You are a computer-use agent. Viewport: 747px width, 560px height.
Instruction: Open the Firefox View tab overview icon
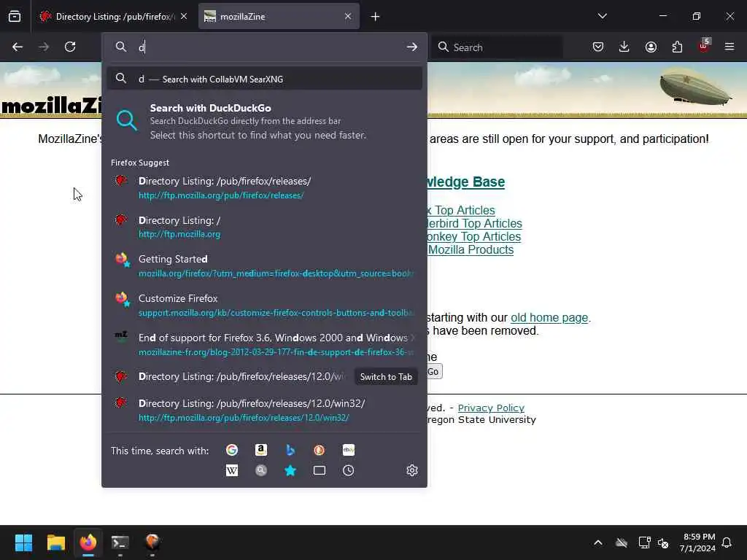pos(15,16)
